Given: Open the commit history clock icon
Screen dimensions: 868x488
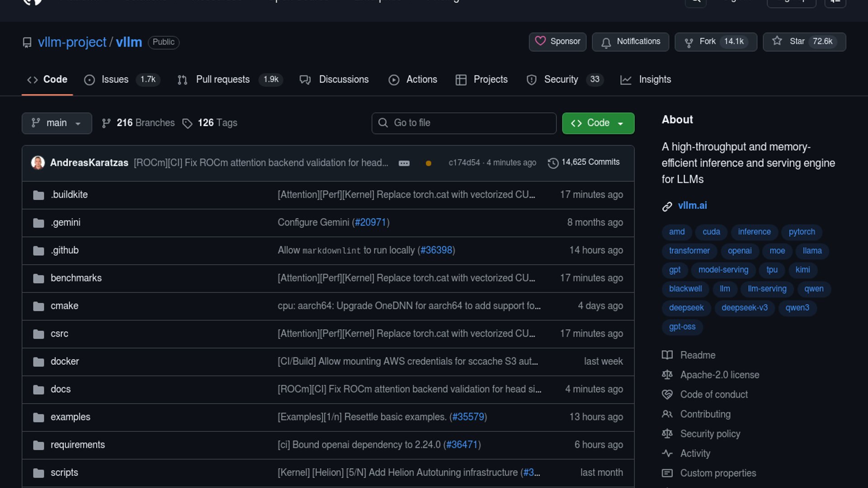Looking at the screenshot, I should (x=553, y=163).
